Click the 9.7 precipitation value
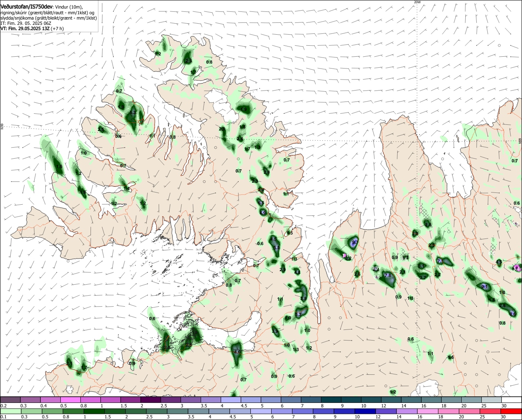 point(354,242)
